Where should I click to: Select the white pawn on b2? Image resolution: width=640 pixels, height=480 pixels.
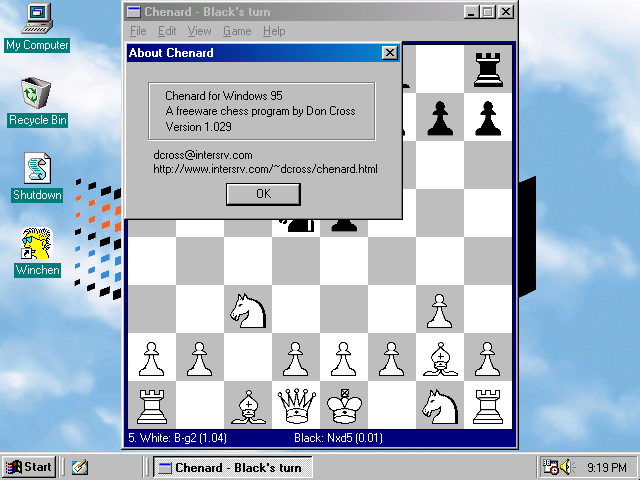coord(200,359)
